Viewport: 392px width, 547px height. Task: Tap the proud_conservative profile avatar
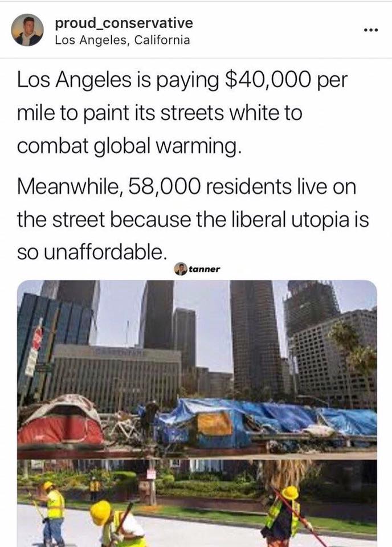27,30
